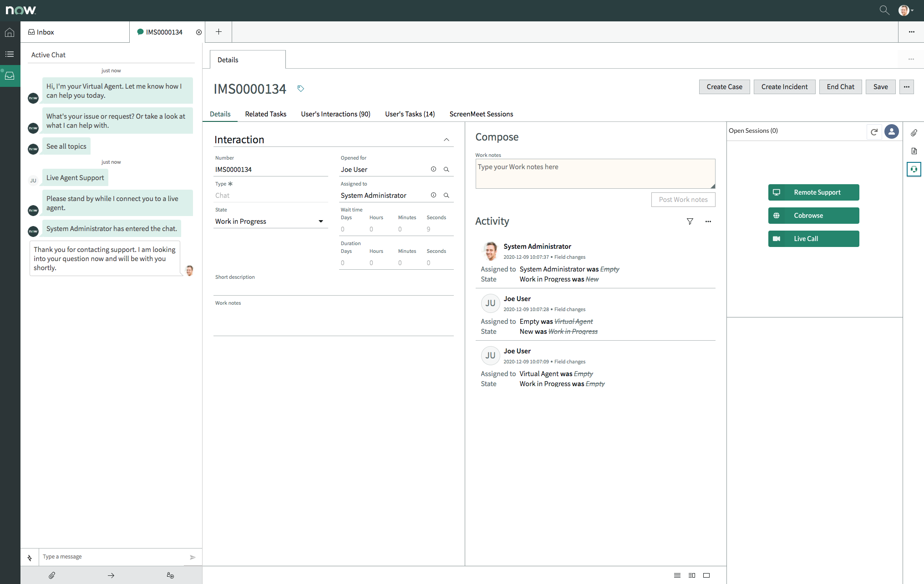Screen dimensions: 924x584
Task: Open more actions menu next to Save
Action: click(907, 87)
